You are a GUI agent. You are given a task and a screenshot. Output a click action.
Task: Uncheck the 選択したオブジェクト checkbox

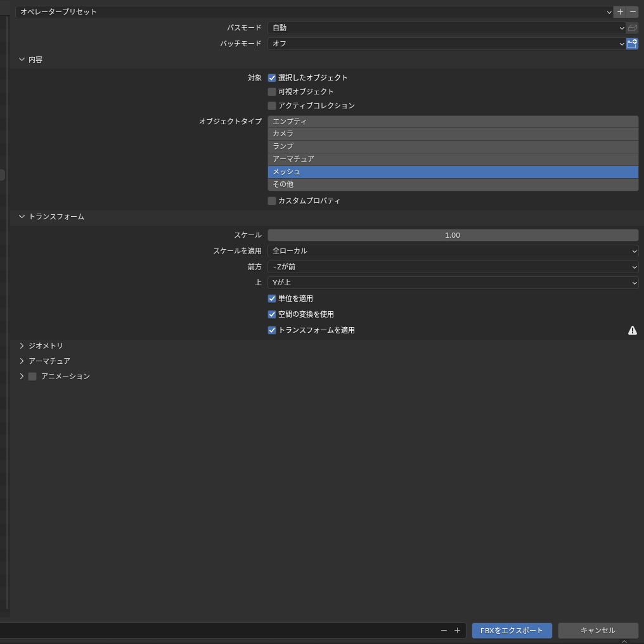tap(272, 78)
